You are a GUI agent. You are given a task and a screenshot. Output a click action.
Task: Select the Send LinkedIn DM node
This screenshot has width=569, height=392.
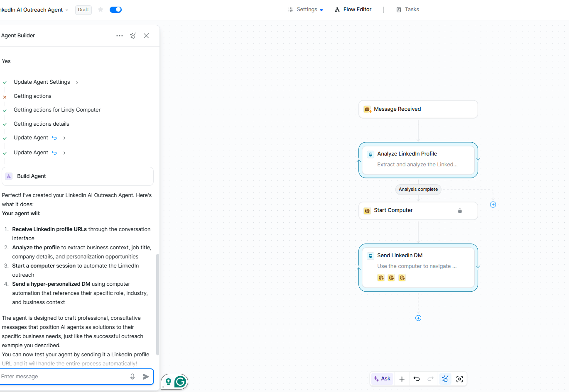(x=418, y=268)
